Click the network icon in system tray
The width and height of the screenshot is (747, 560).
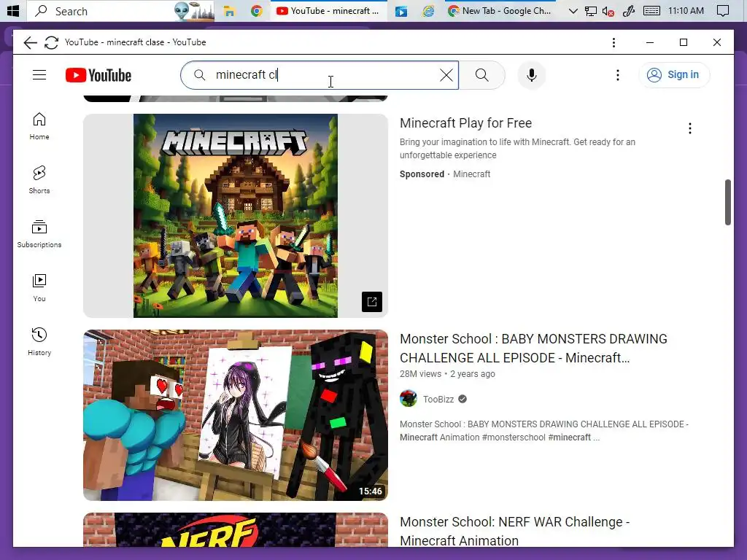coord(591,11)
